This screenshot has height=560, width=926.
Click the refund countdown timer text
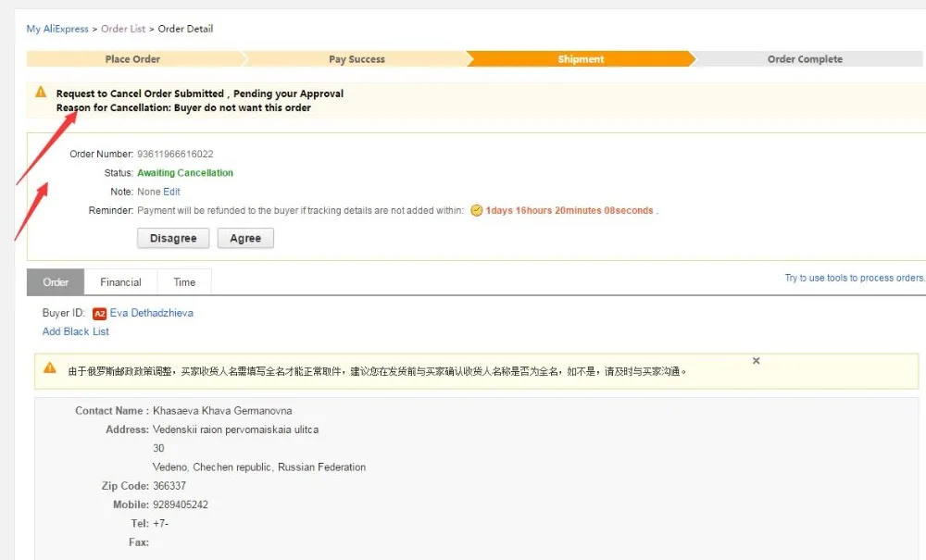569,211
